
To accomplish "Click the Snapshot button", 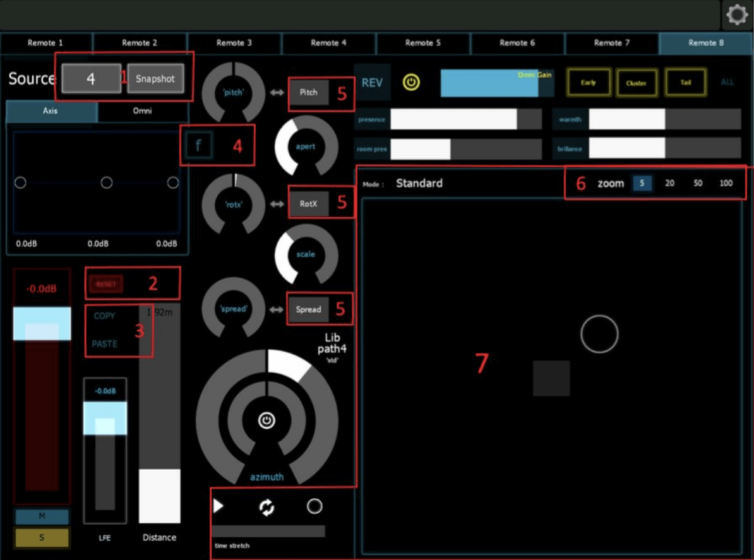I will click(x=155, y=79).
